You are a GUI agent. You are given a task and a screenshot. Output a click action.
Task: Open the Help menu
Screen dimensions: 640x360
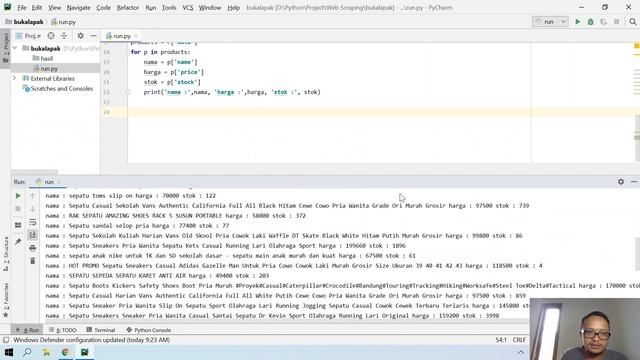[233, 7]
